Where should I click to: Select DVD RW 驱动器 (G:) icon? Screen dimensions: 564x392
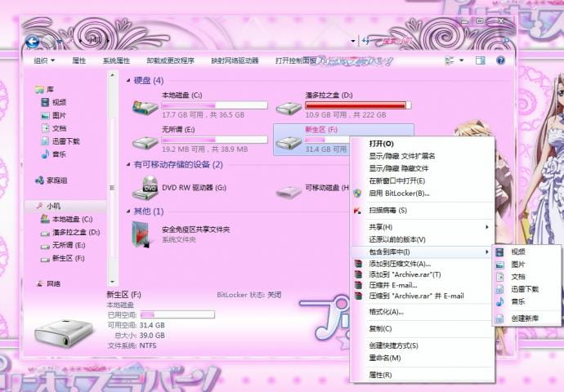(x=145, y=188)
